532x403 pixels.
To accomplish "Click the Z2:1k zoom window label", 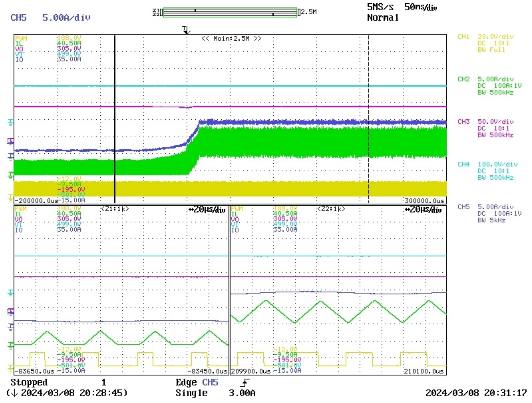I will click(x=331, y=209).
